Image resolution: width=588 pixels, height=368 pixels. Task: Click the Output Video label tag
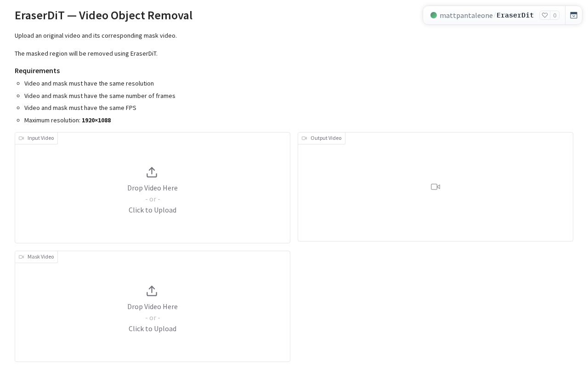[322, 138]
